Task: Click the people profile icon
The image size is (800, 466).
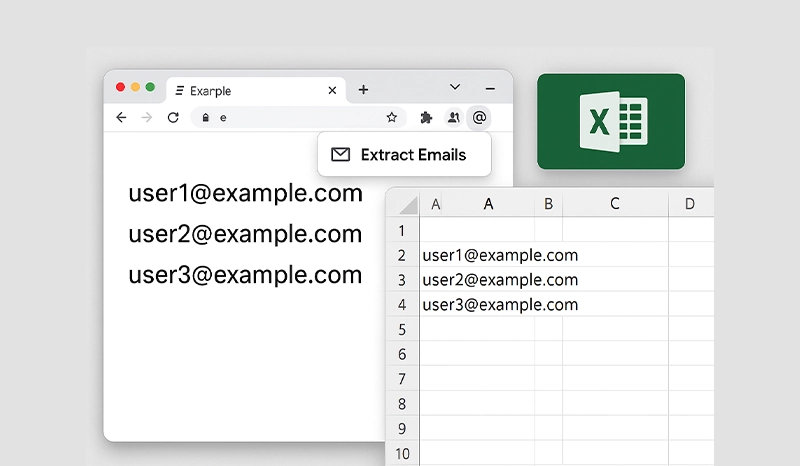Action: point(453,118)
